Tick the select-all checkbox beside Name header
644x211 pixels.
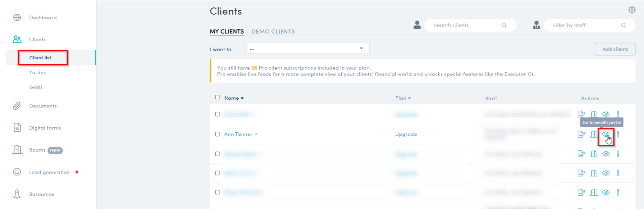tap(217, 98)
